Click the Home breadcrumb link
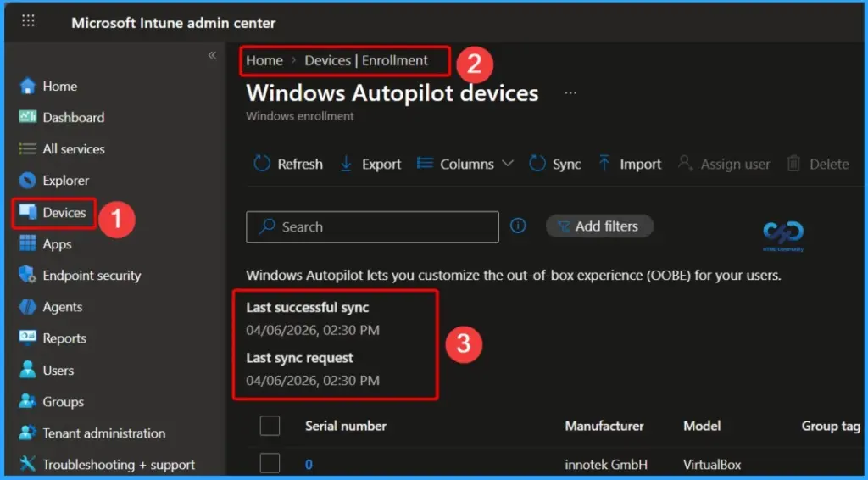Screen dimensions: 868x480 (x=264, y=60)
